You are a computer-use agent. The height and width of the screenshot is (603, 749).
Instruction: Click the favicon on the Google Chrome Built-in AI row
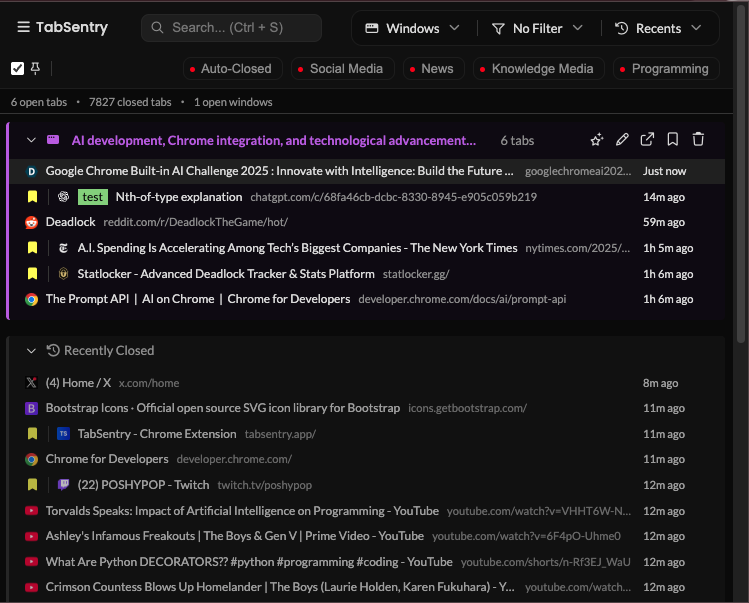click(x=32, y=171)
